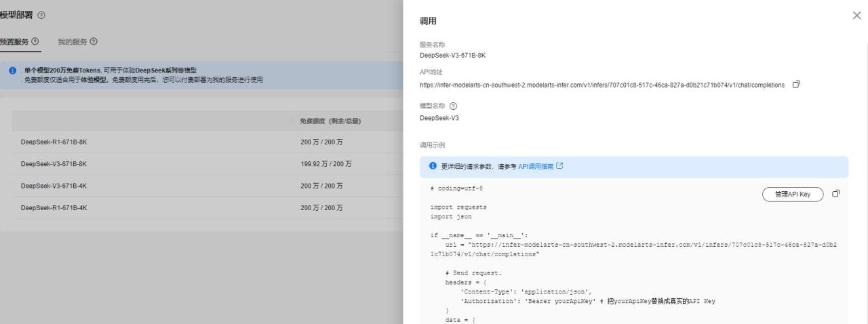Click help icon beside 我的服务 tab
The height and width of the screenshot is (324, 868).
(93, 42)
